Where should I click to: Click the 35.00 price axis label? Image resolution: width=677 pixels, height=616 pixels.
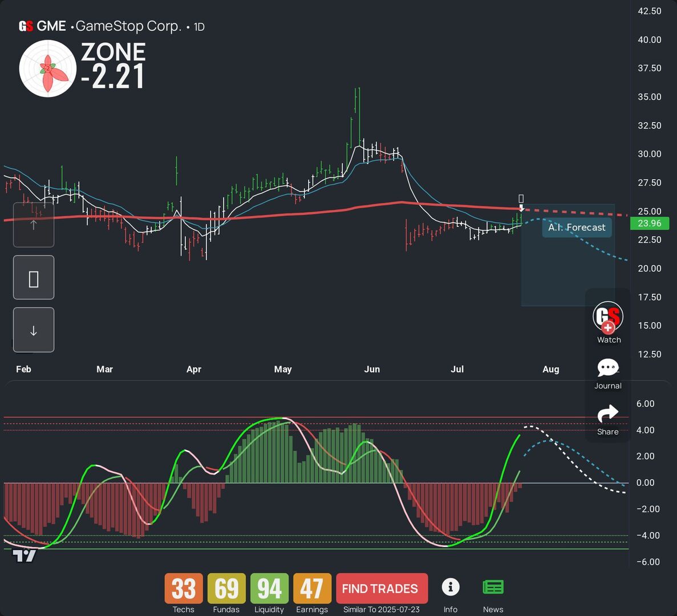click(x=650, y=97)
